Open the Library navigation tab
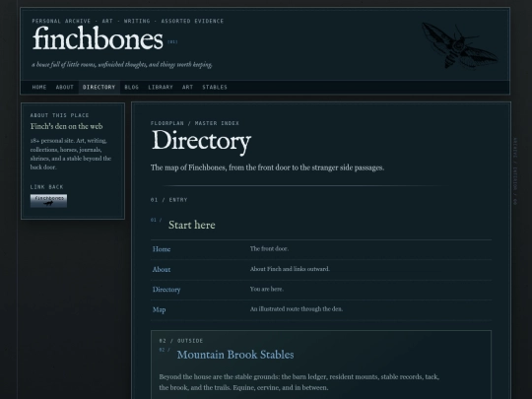Viewport: 532px width, 399px height. tap(161, 88)
